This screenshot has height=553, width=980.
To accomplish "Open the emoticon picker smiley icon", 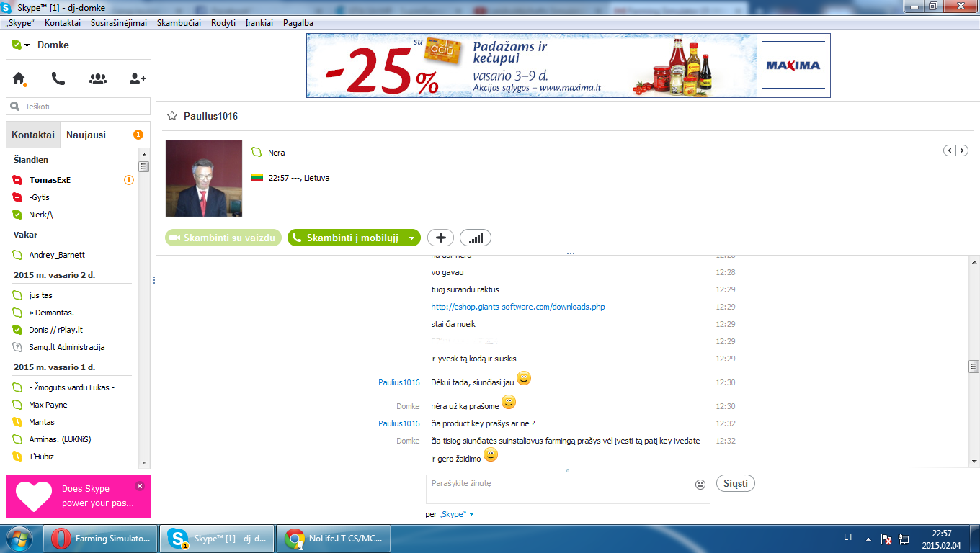I will point(700,485).
